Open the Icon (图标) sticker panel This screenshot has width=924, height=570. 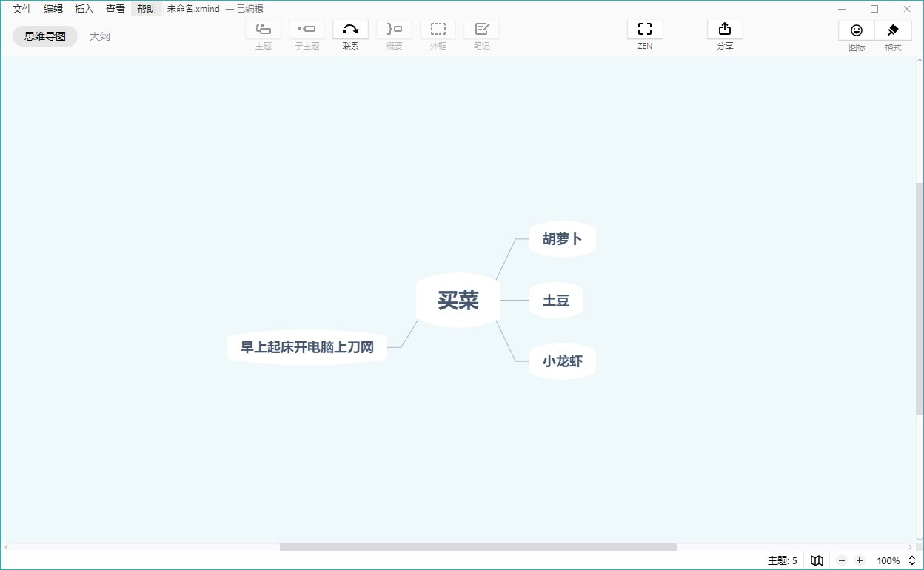click(857, 30)
